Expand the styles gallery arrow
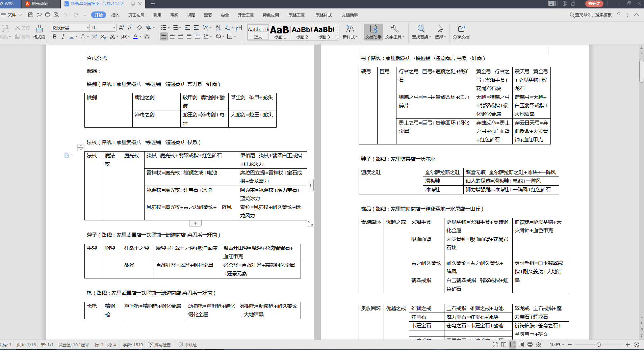Screen dimensions: 644x350 337,38
